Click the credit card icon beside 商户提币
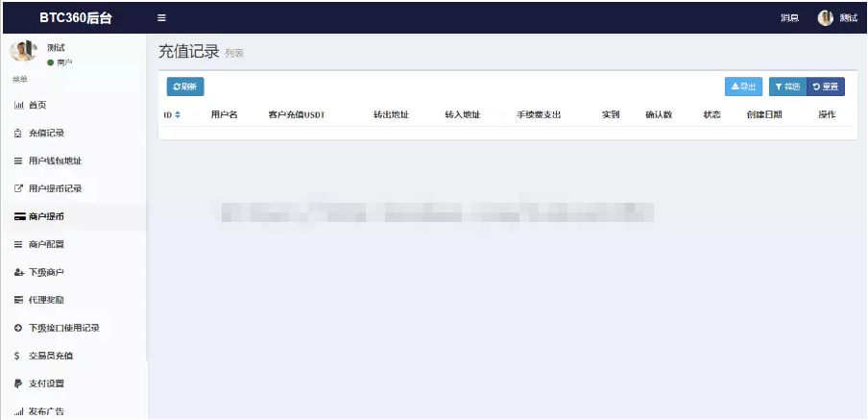 20,216
